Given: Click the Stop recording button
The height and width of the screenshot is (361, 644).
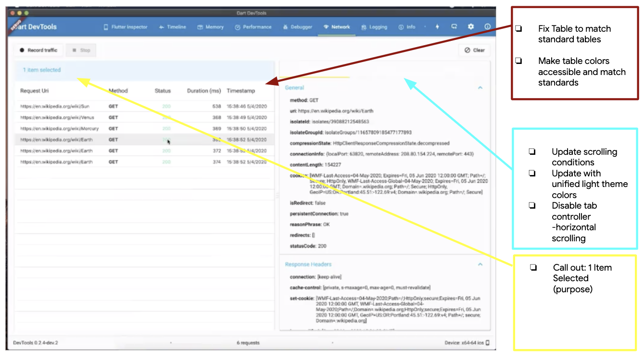Looking at the screenshot, I should [x=81, y=50].
